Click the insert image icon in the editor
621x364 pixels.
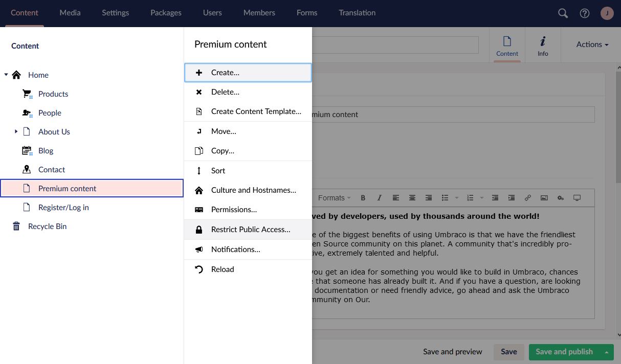point(544,198)
